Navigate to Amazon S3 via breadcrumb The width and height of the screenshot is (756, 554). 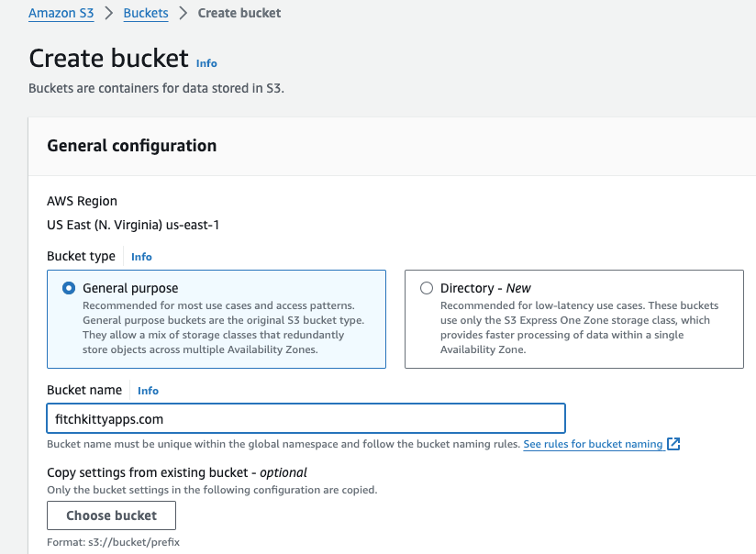coord(61,13)
